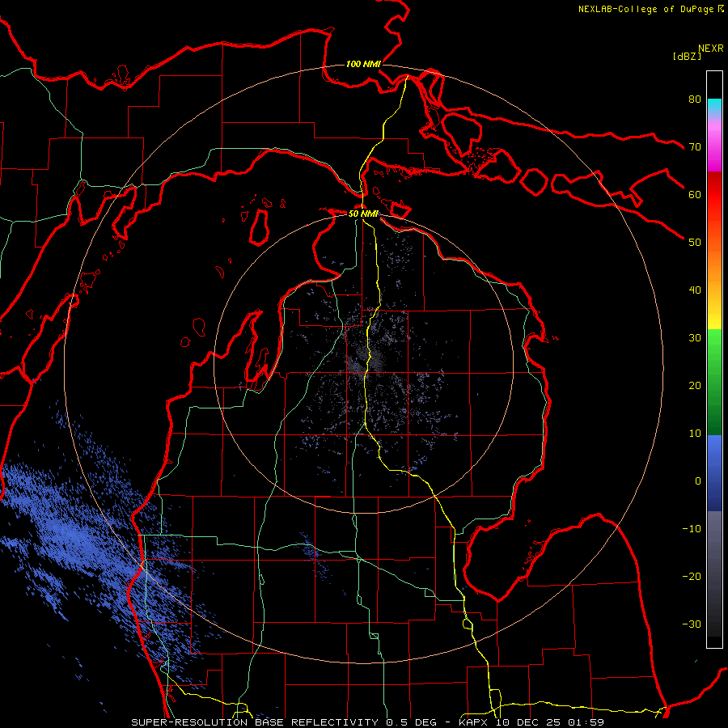Click the 10 DEC 25 01:59 timestamp
This screenshot has width=728, height=728.
click(550, 722)
